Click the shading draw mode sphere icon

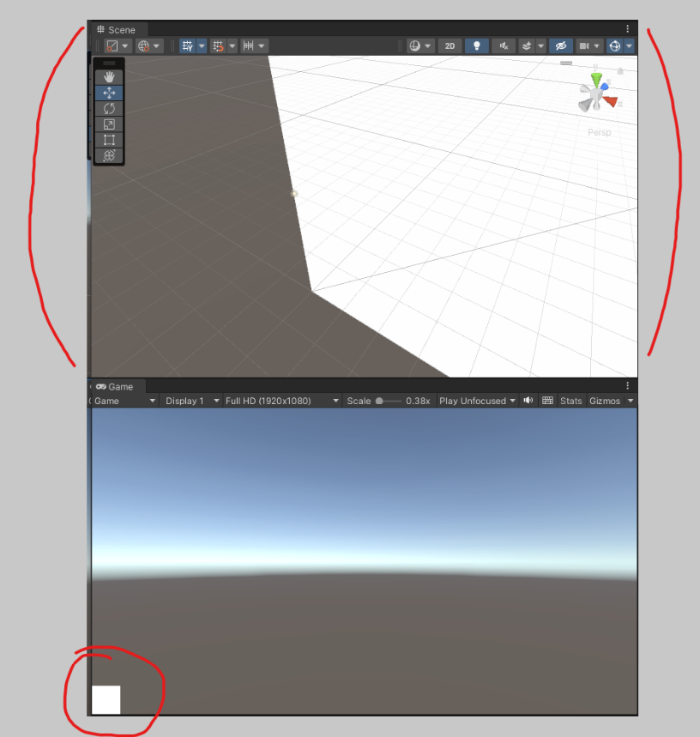click(x=415, y=45)
